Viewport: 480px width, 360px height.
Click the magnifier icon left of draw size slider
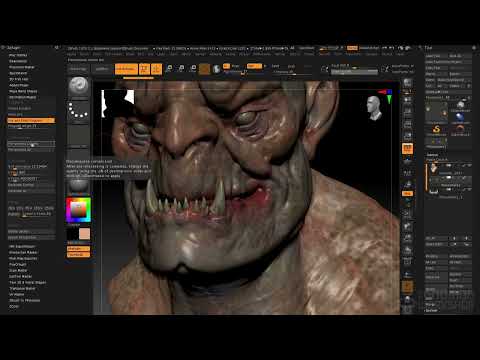click(x=324, y=69)
